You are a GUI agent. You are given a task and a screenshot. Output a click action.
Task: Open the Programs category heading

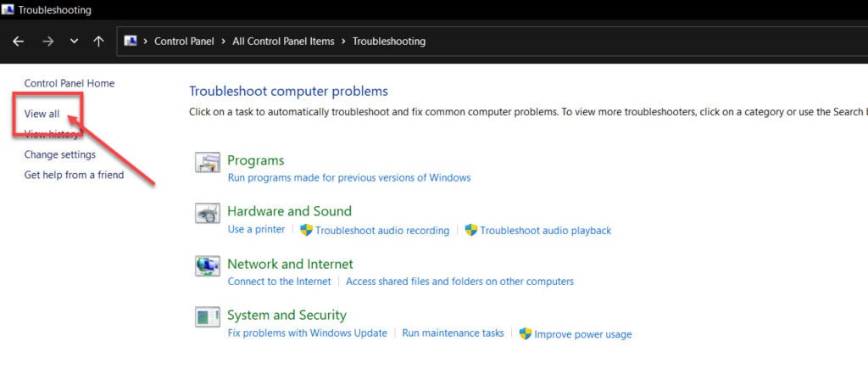coord(256,160)
